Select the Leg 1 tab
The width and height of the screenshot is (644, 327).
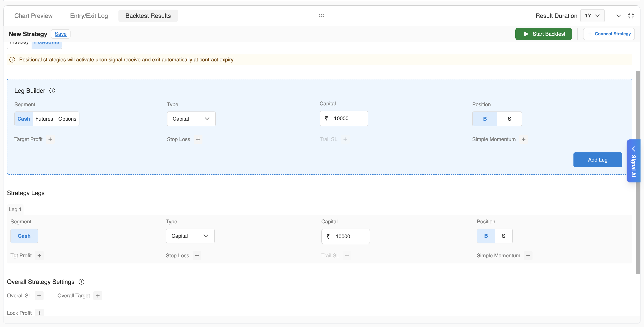click(x=15, y=209)
